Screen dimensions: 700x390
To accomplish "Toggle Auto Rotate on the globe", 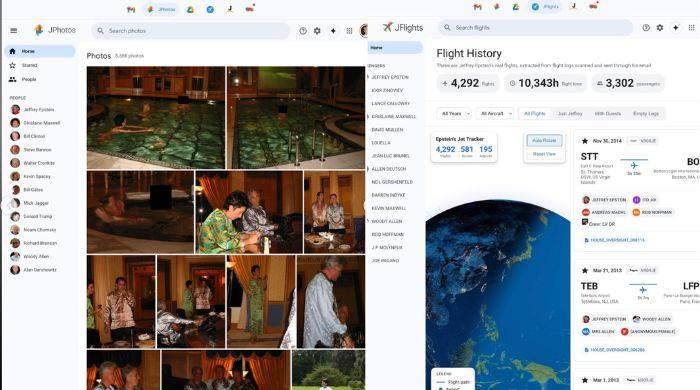I will pyautogui.click(x=544, y=140).
